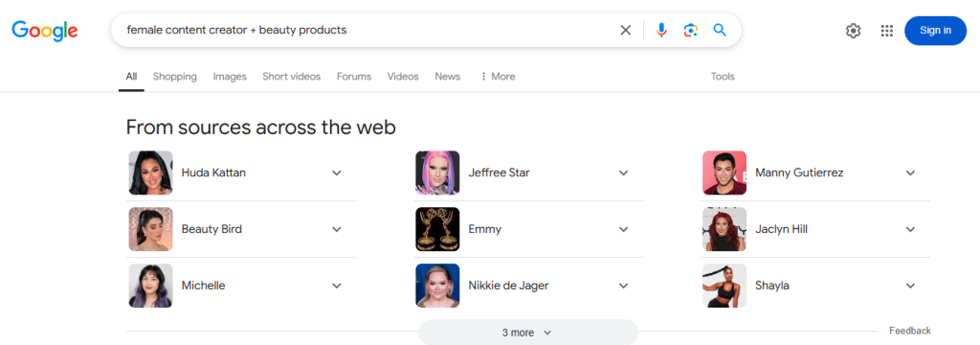This screenshot has width=980, height=345.
Task: Select the name Shayla
Action: coord(772,286)
